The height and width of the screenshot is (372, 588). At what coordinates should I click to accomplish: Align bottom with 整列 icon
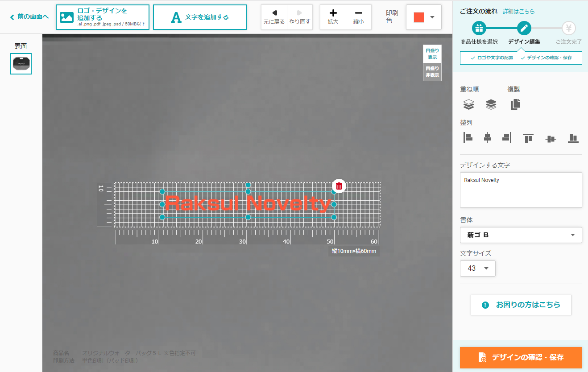[573, 138]
